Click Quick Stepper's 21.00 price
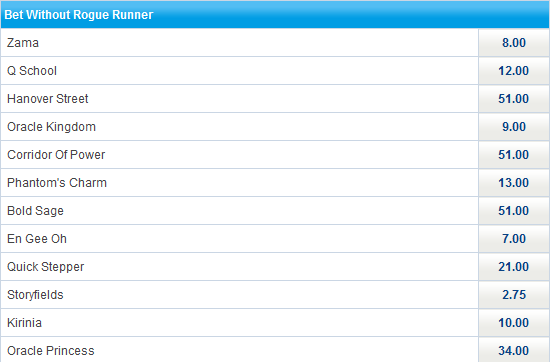This screenshot has width=552, height=362. (514, 267)
